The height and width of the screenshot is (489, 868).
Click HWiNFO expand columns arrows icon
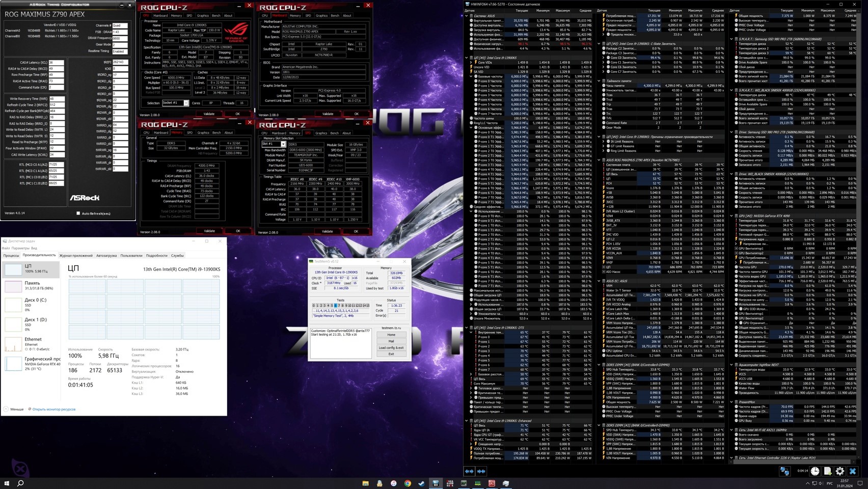point(469,471)
